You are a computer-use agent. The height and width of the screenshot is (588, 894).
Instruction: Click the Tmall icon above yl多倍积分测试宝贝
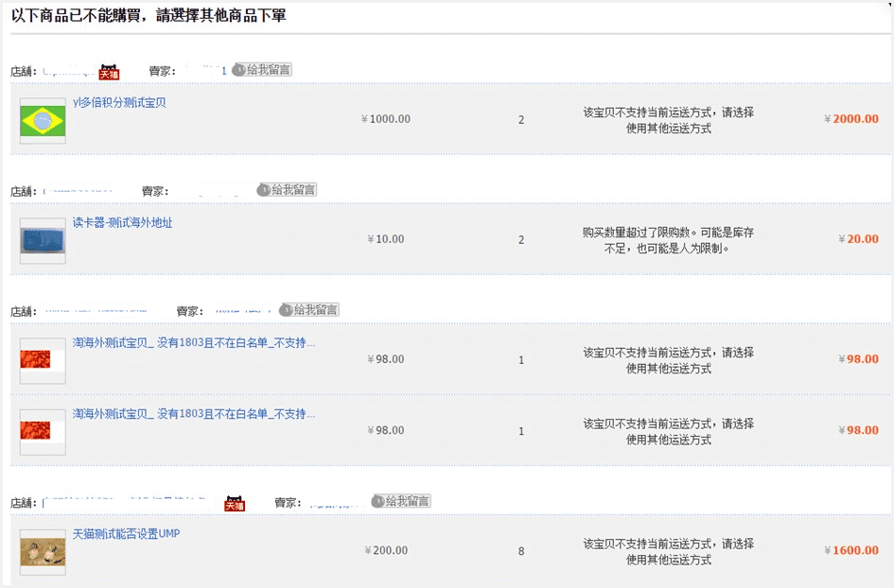[x=109, y=72]
